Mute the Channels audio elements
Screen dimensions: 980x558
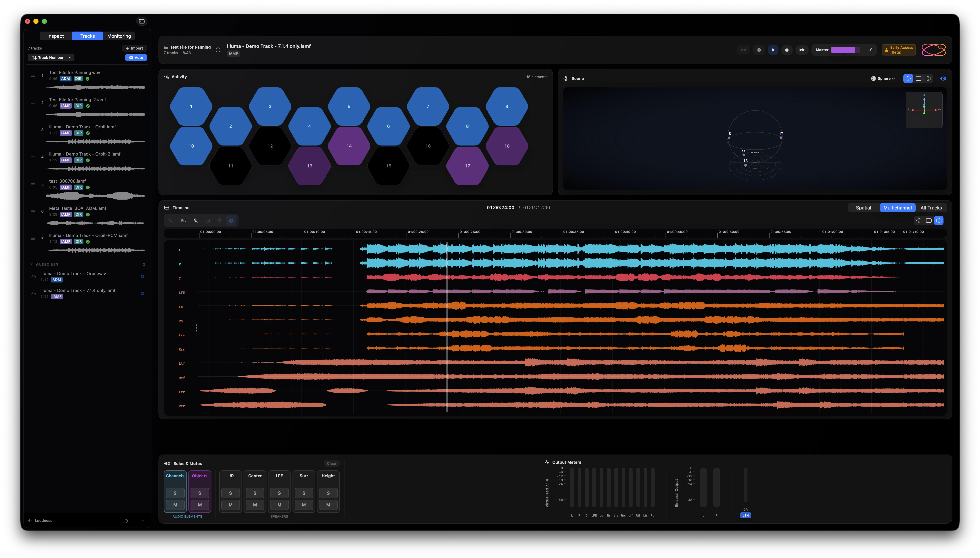click(x=175, y=505)
